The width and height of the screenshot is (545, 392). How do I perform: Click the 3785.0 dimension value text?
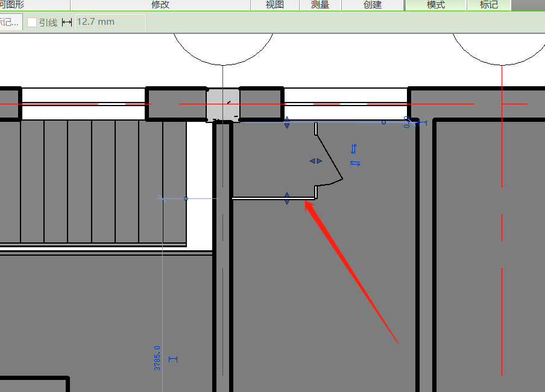pyautogui.click(x=157, y=358)
